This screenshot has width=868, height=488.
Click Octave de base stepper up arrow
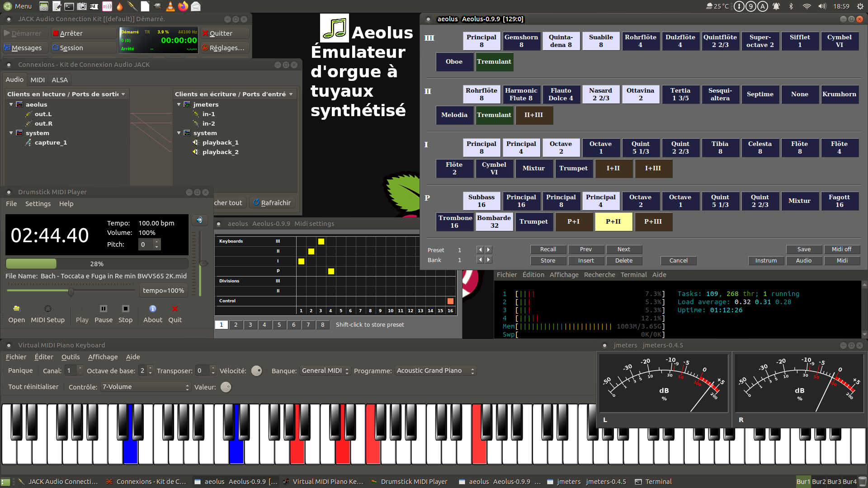[x=151, y=368]
